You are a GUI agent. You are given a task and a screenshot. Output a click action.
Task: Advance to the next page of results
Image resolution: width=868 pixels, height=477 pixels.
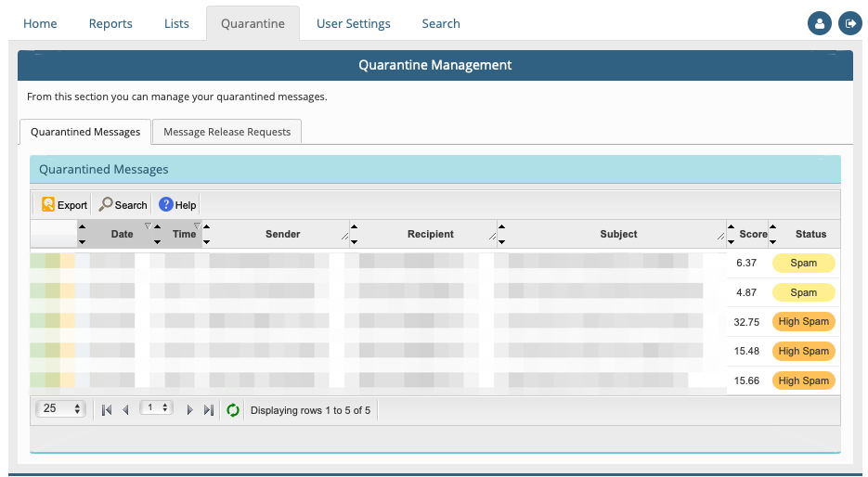coord(189,410)
